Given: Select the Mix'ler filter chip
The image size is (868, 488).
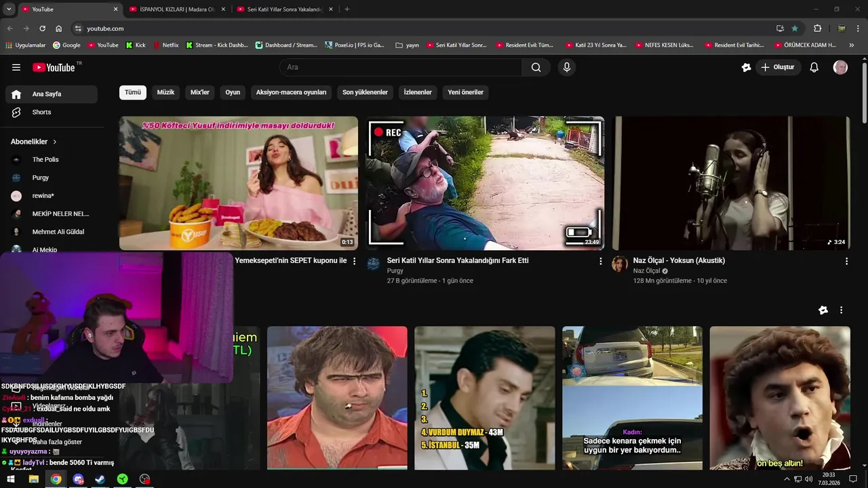Looking at the screenshot, I should coord(200,92).
